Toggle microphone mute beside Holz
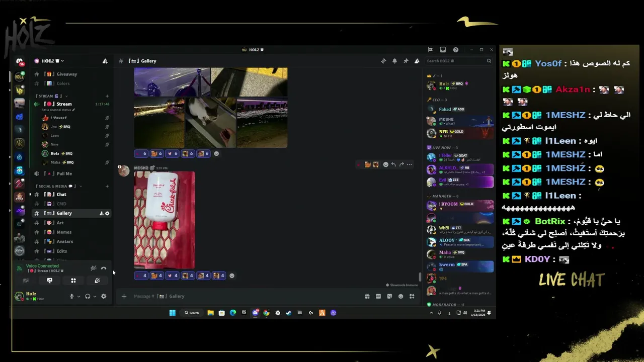The width and height of the screenshot is (644, 362). pyautogui.click(x=71, y=296)
